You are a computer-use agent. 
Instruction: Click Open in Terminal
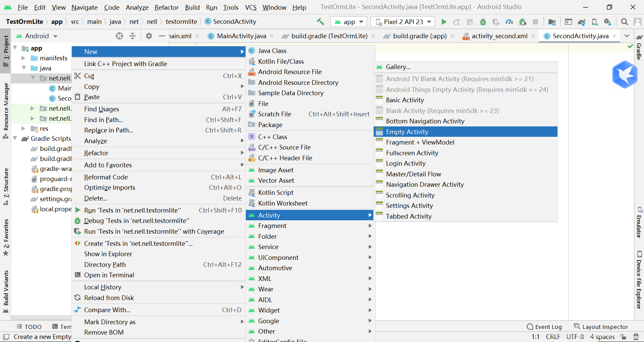159,275
